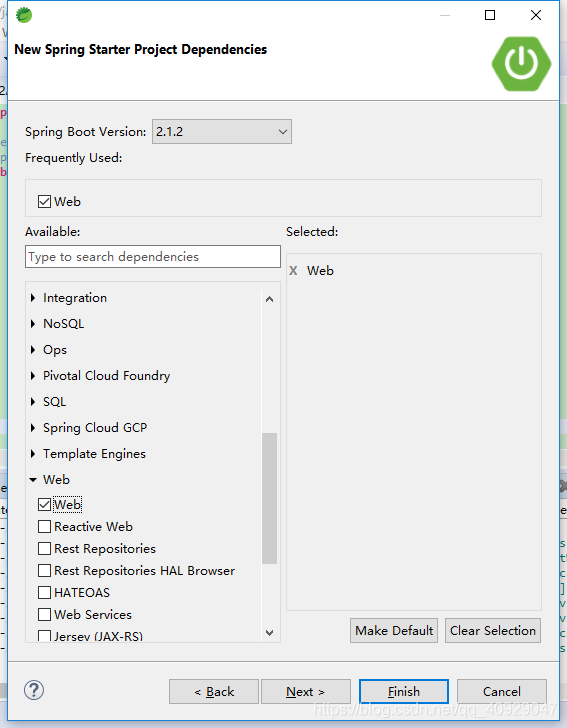This screenshot has height=728, width=567.
Task: Close the dialog with the X button
Action: [536, 15]
